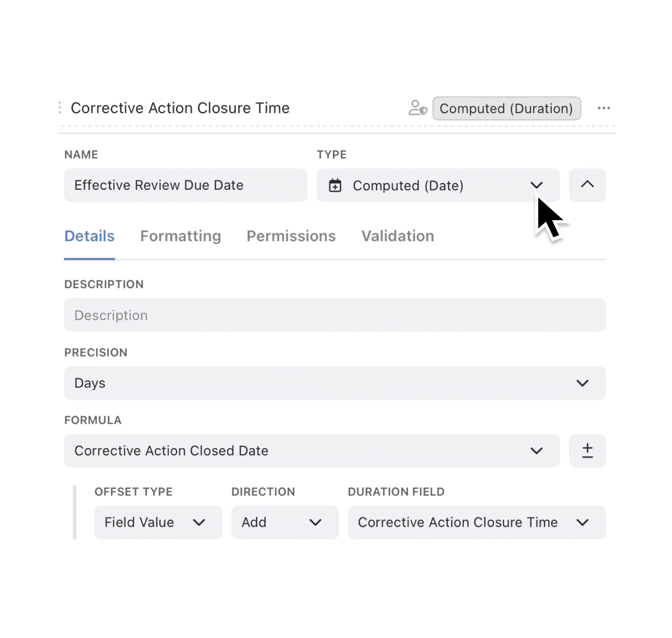This screenshot has height=638, width=672.
Task: Switch to the Formatting tab
Action: (180, 236)
